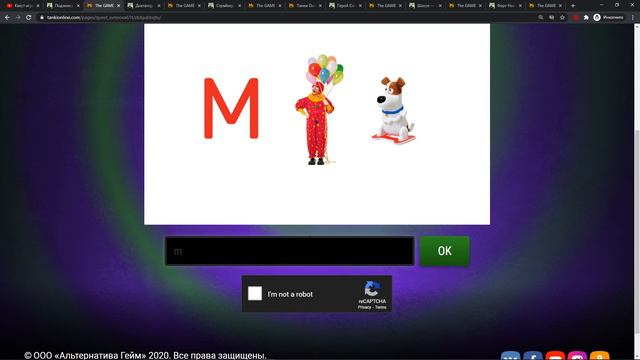Click the green OK button
The height and width of the screenshot is (360, 640).
pos(444,251)
